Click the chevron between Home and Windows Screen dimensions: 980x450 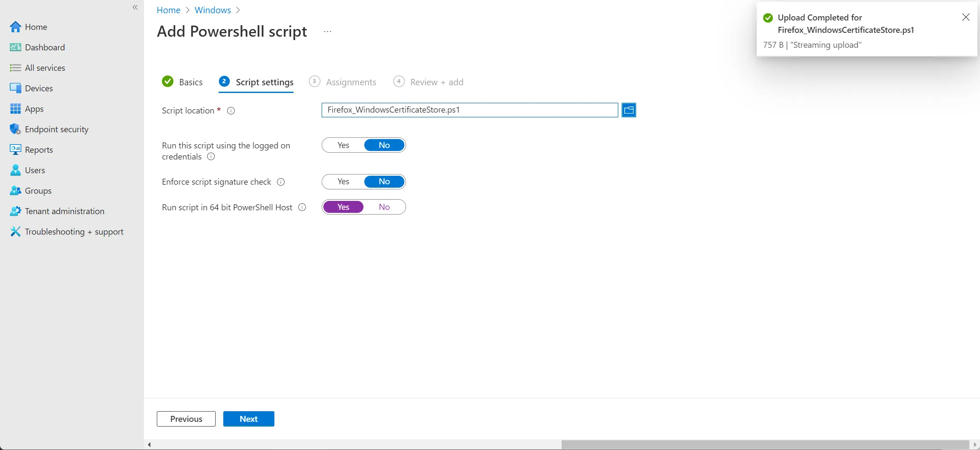click(187, 10)
